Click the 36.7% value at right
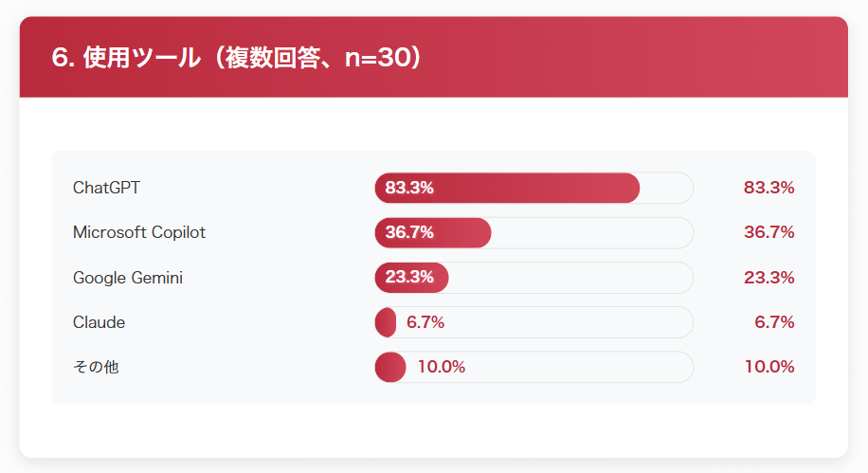 point(769,232)
